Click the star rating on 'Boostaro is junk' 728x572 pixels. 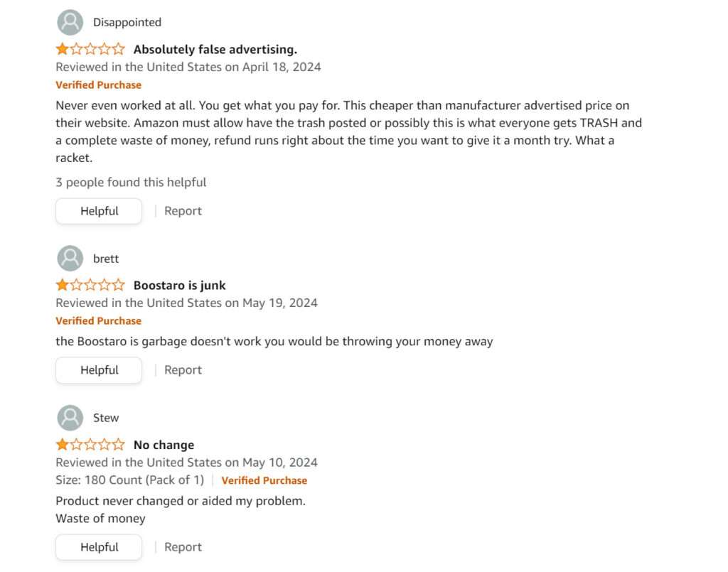(x=90, y=286)
